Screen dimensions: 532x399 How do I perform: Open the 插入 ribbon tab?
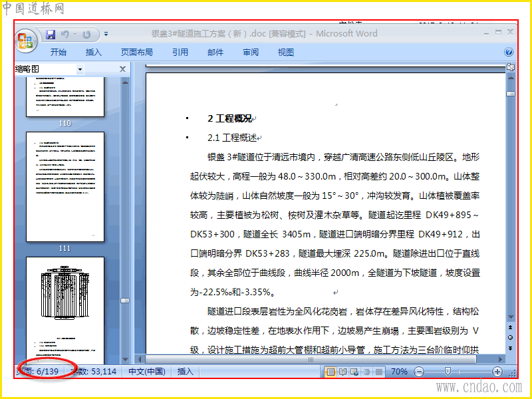(94, 53)
